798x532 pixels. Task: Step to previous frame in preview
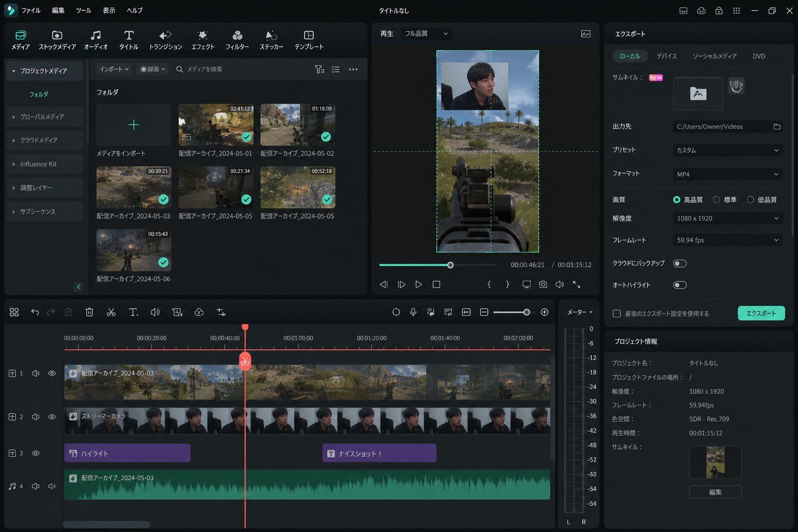[x=384, y=285]
